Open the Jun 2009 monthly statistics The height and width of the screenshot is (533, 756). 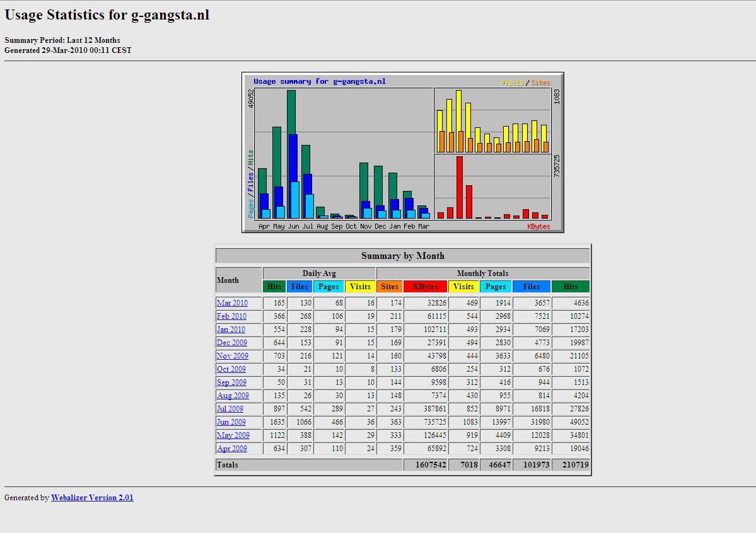tap(231, 422)
